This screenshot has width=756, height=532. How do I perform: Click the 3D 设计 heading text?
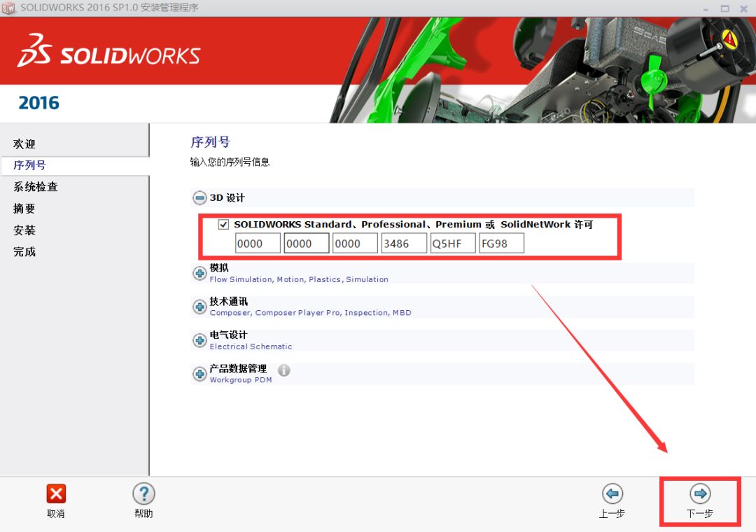pyautogui.click(x=227, y=198)
